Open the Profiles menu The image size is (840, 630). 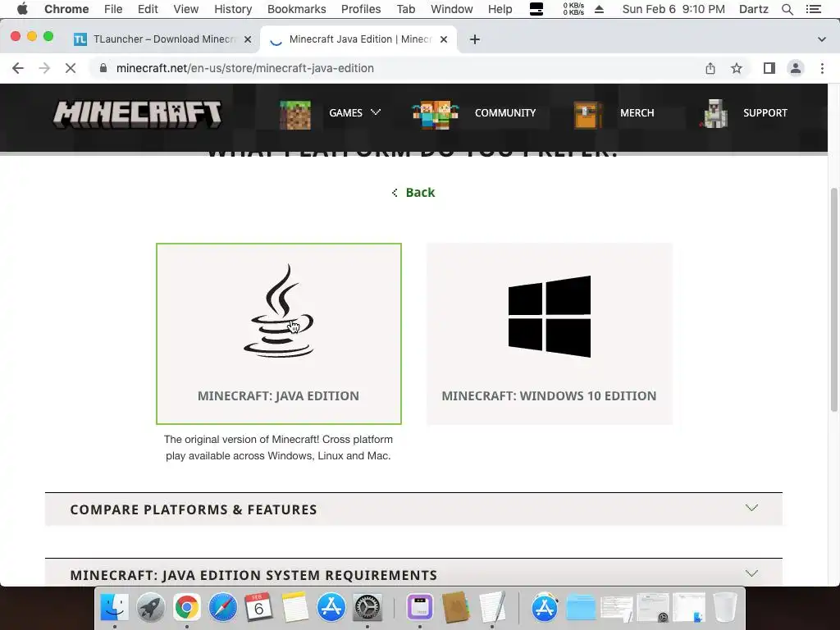tap(361, 9)
